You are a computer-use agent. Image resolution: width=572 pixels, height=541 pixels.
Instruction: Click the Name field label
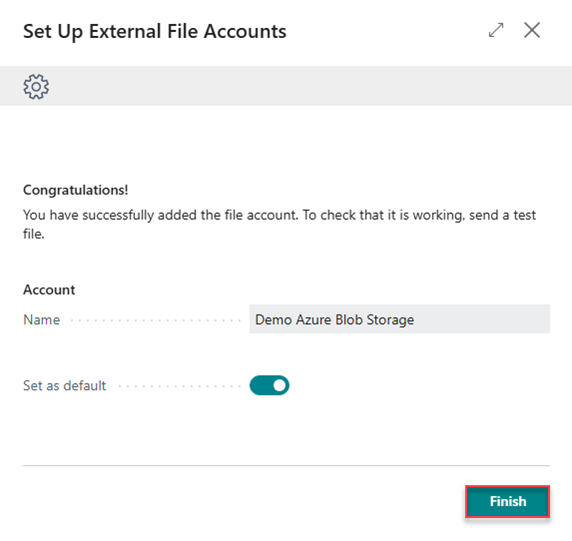[x=42, y=320]
